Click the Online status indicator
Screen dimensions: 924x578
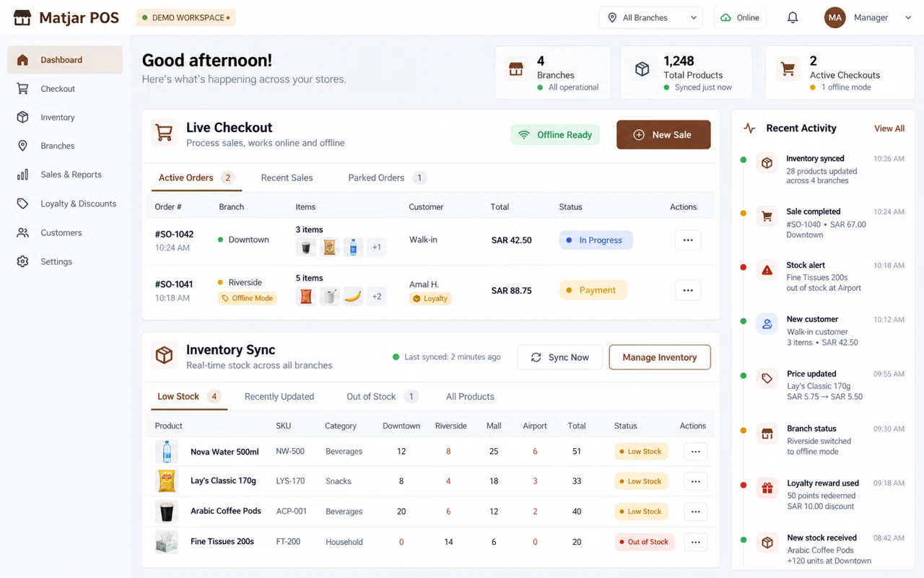[740, 17]
